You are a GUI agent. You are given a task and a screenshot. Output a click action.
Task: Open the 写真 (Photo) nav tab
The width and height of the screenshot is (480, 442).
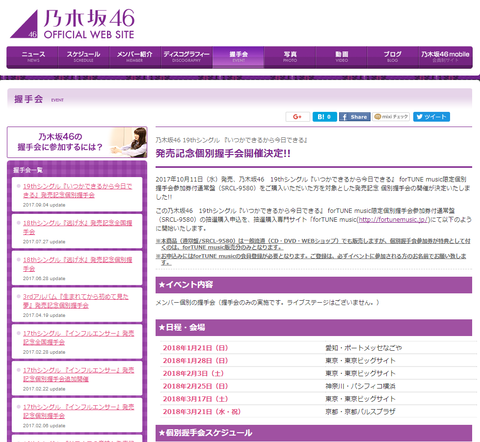[290, 57]
